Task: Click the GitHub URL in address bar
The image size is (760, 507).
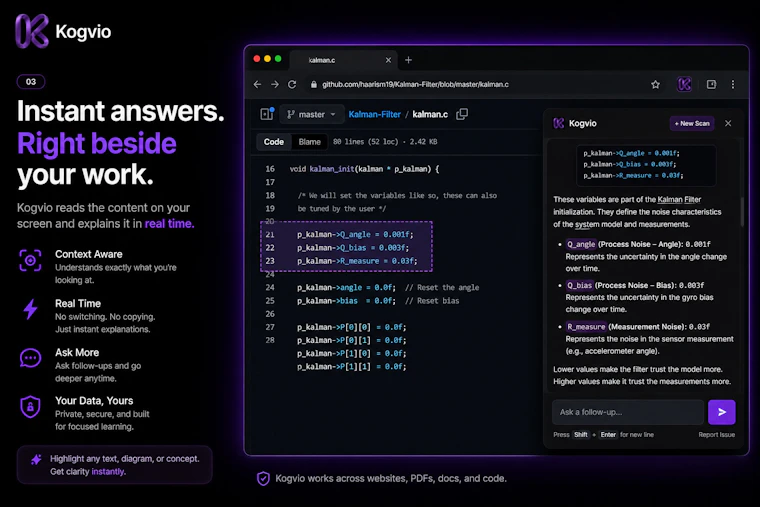Action: point(415,84)
